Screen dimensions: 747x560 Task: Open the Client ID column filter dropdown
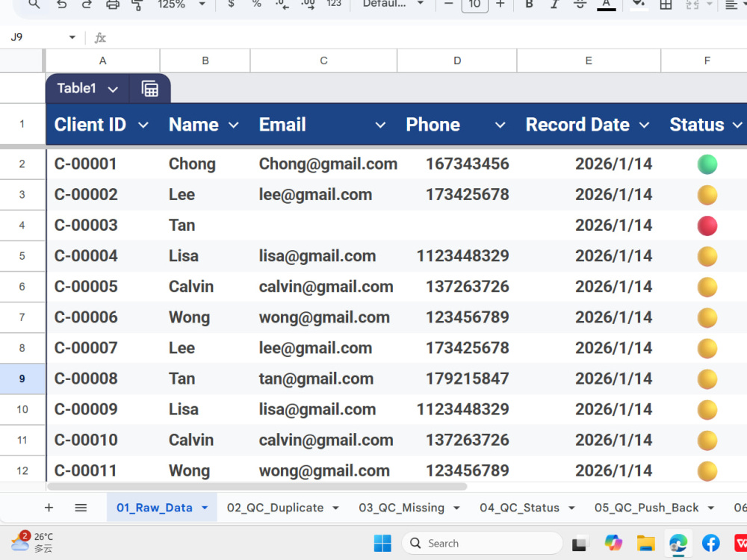[143, 125]
